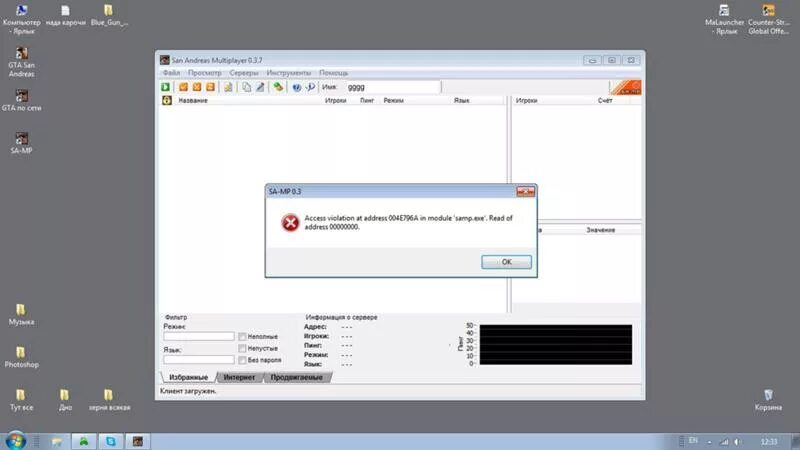Viewport: 800px width, 450px height.
Task: Click the Клиент загружен status bar text
Action: pyautogui.click(x=188, y=391)
